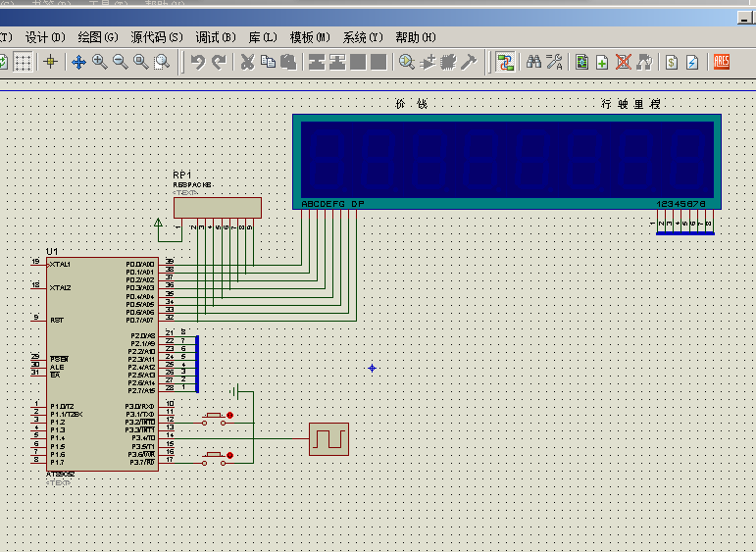Viewport: 756px width, 552px height.
Task: Click the RP1 reference label
Action: (182, 175)
